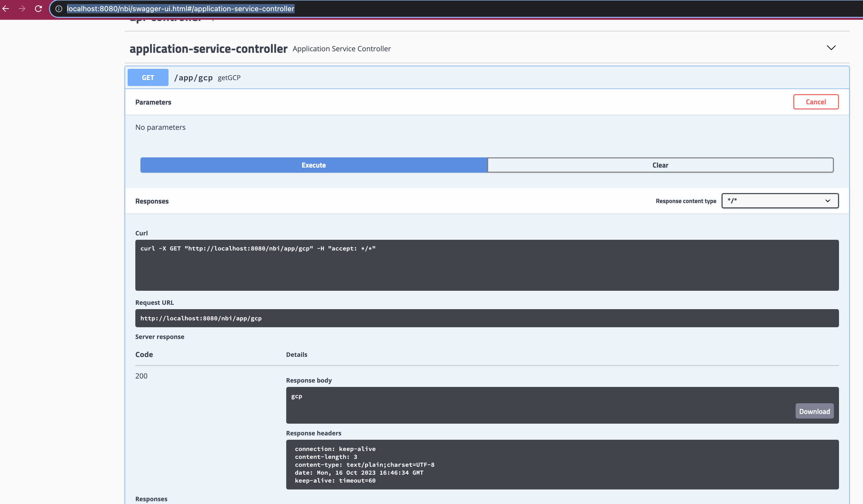Click the Request URL value field
Screen dimensions: 863x504
point(487,318)
